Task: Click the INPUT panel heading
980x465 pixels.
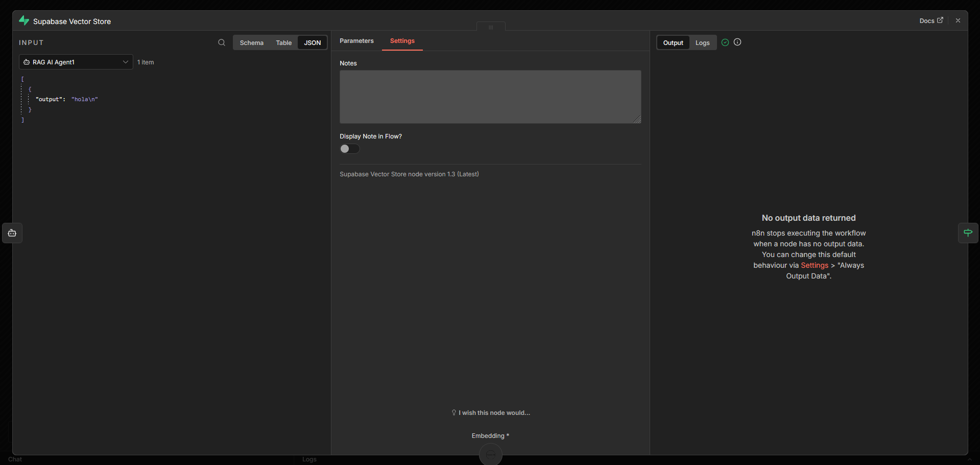Action: pos(31,43)
